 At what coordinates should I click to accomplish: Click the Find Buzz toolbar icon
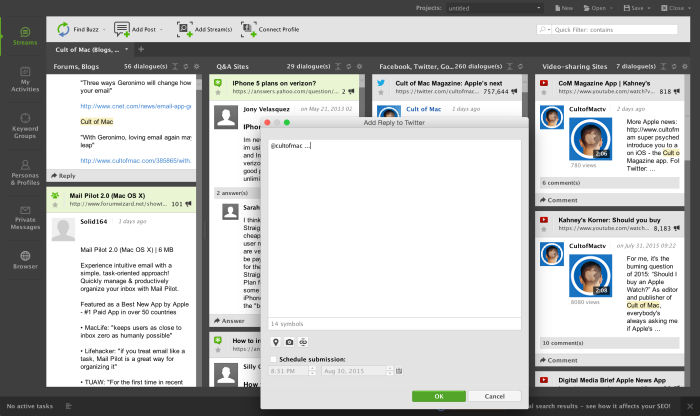click(x=63, y=30)
